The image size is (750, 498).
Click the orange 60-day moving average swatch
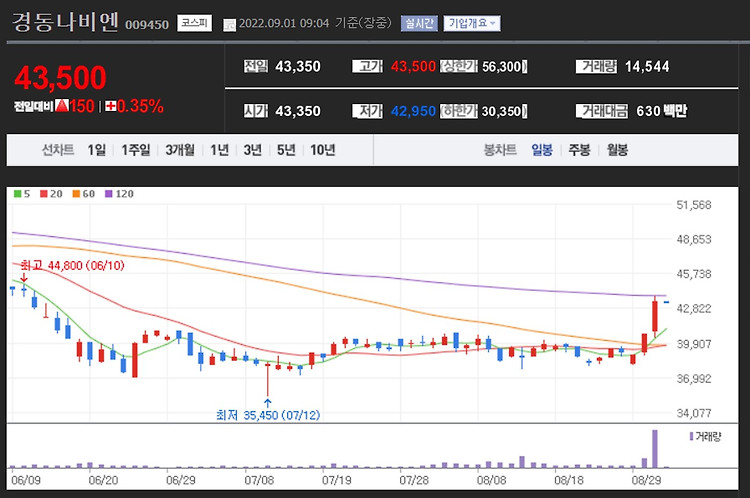pos(76,194)
